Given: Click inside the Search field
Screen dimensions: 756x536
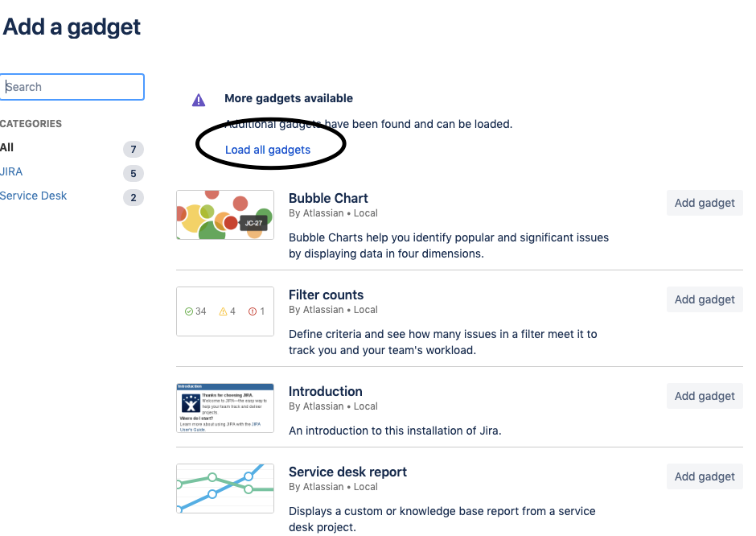Looking at the screenshot, I should point(72,87).
